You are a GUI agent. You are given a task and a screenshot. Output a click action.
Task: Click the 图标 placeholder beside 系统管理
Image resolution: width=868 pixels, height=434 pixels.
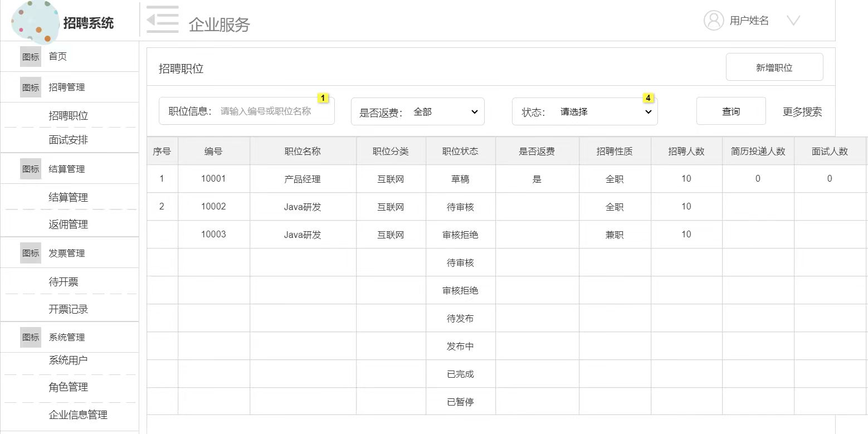click(x=31, y=337)
